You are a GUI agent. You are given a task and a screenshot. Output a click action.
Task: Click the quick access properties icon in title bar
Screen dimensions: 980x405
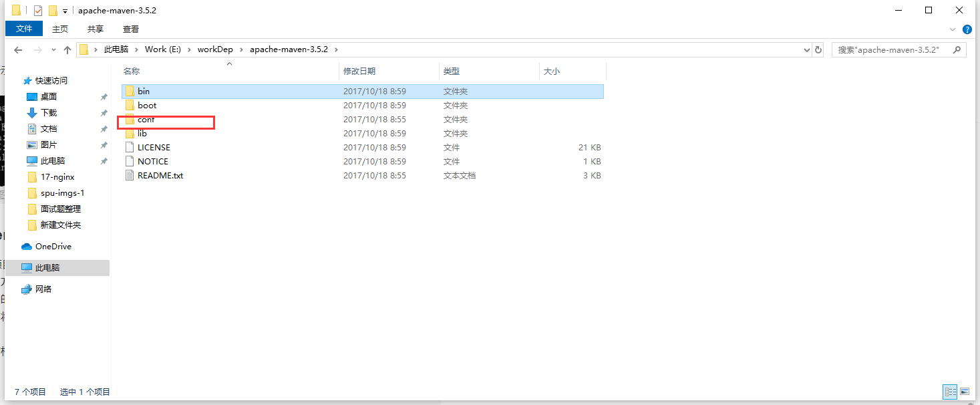(38, 11)
